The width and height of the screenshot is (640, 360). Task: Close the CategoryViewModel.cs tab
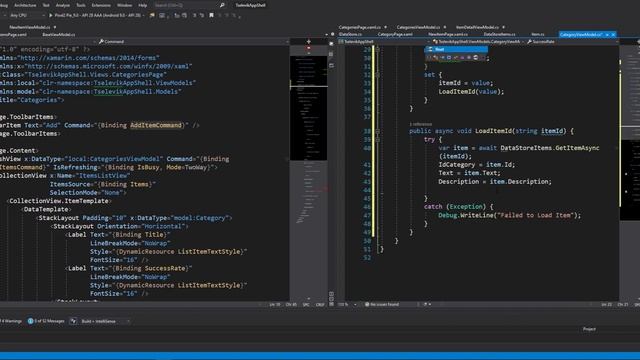point(613,35)
